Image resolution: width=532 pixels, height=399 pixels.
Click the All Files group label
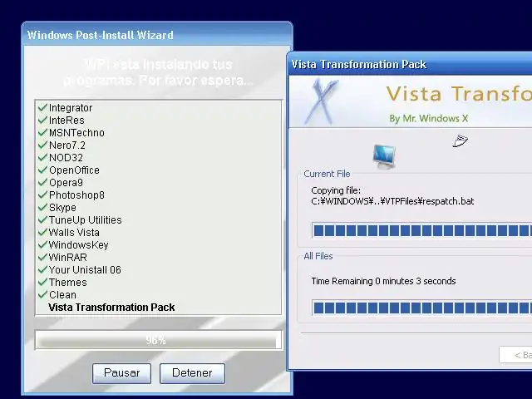tap(318, 256)
